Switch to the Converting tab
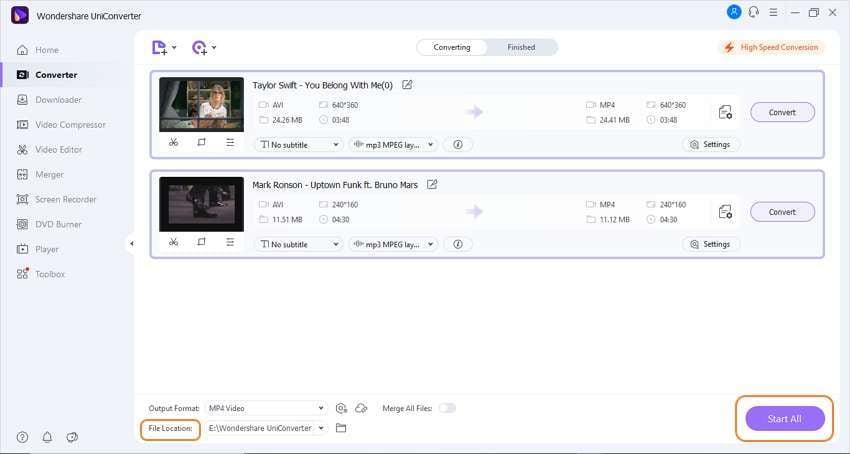This screenshot has width=850, height=454. click(452, 47)
